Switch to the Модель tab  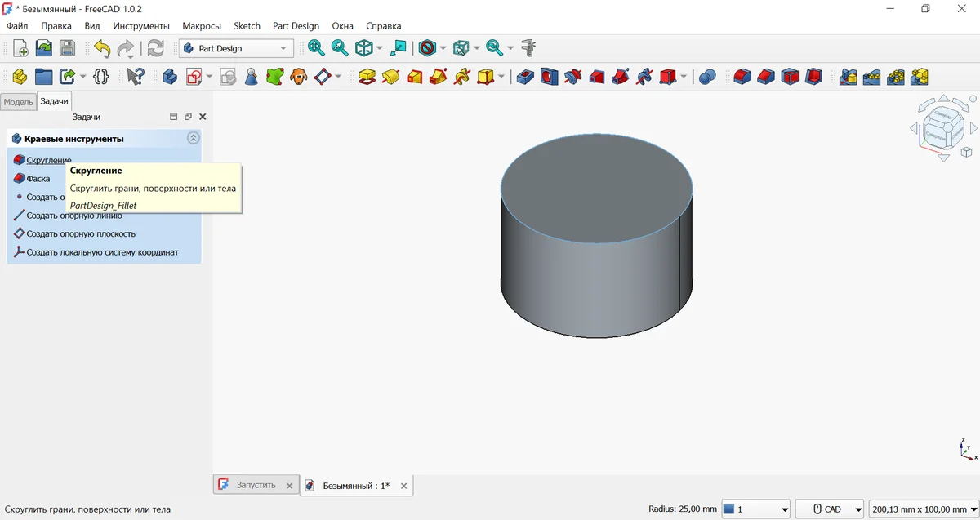[18, 102]
